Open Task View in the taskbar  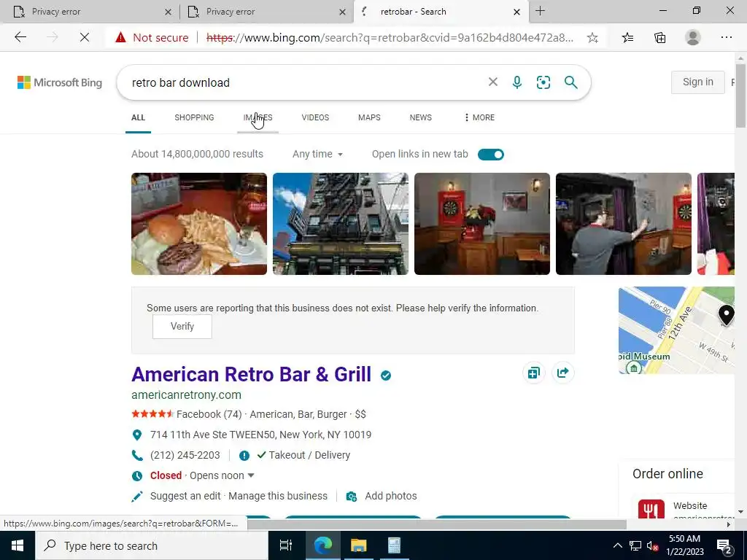click(286, 545)
